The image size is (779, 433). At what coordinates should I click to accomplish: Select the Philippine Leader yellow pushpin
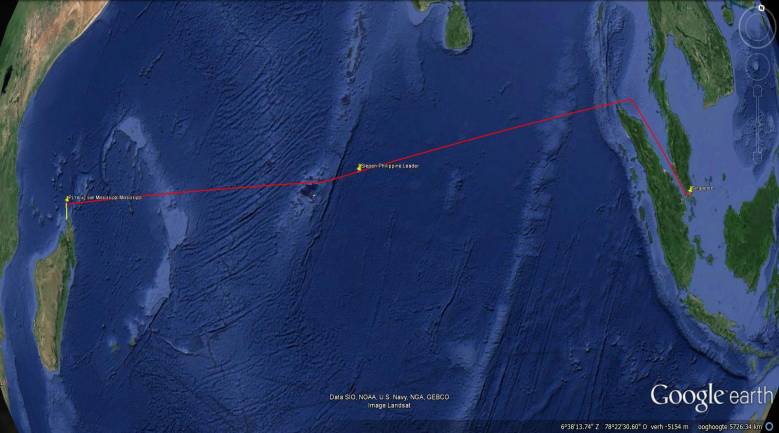coord(360,167)
